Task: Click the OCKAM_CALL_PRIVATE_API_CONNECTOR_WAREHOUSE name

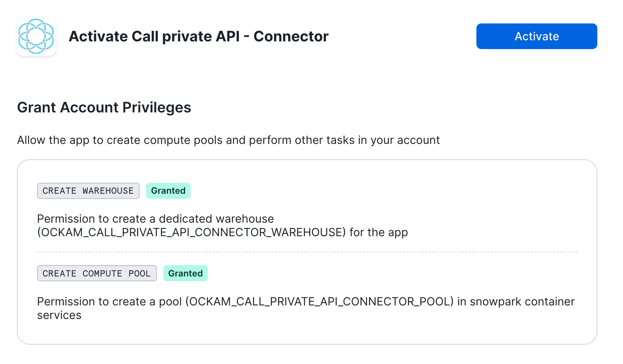Action: pyautogui.click(x=192, y=233)
